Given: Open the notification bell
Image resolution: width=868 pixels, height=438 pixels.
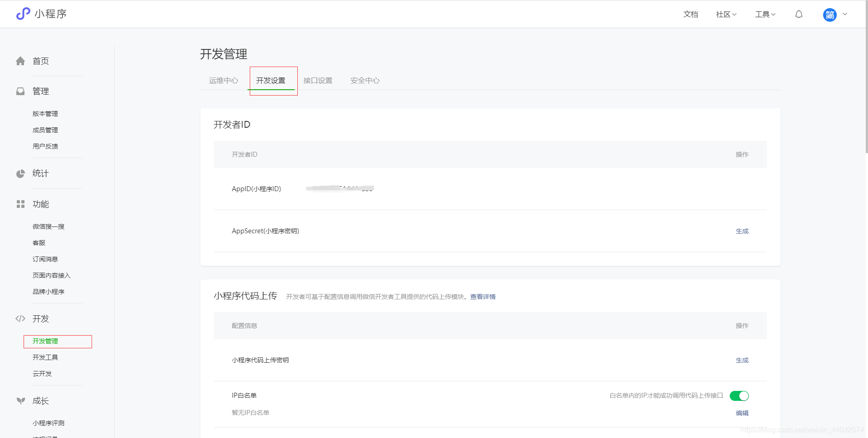Looking at the screenshot, I should 799,14.
